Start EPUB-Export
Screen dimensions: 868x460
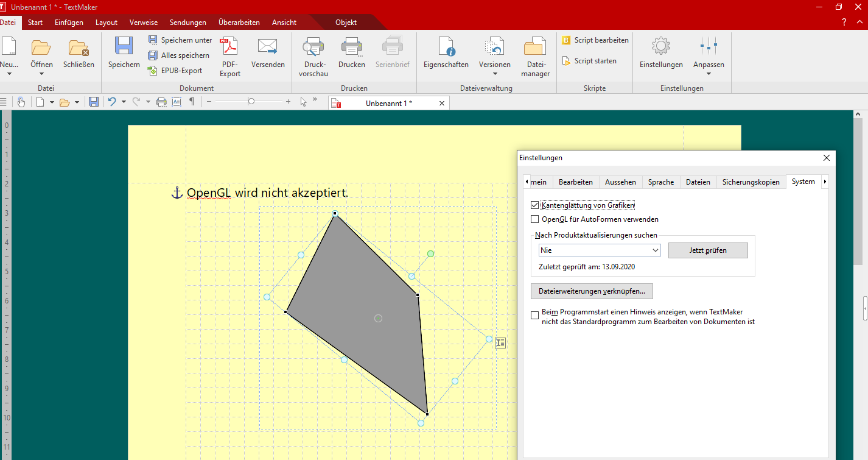pos(175,71)
